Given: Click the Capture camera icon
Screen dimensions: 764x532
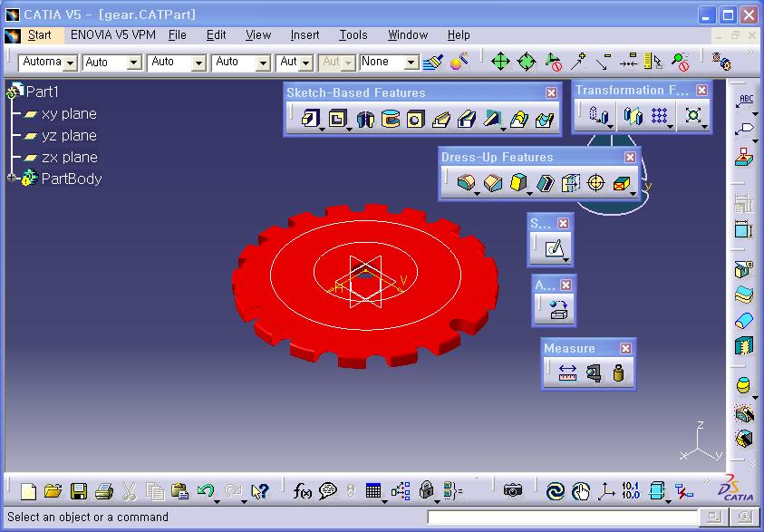Looking at the screenshot, I should click(513, 491).
